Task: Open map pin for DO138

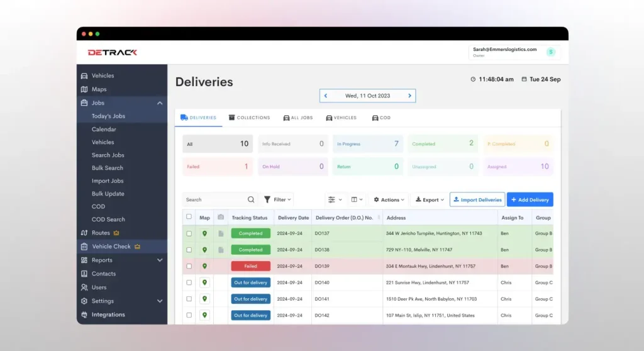Action: point(204,250)
